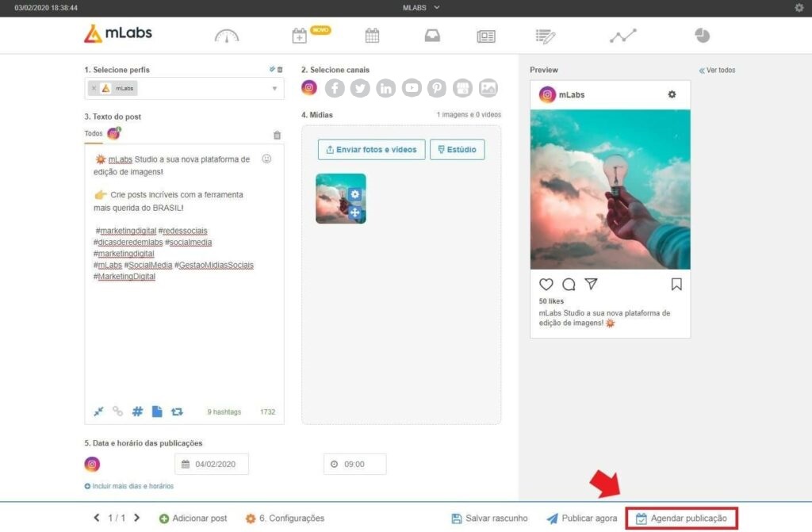Screen dimensions: 812x532
Task: Click the hashtag icon
Action: [137, 411]
